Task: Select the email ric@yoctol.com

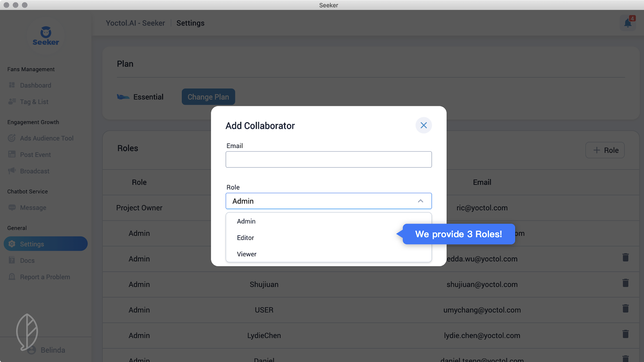Action: (482, 208)
